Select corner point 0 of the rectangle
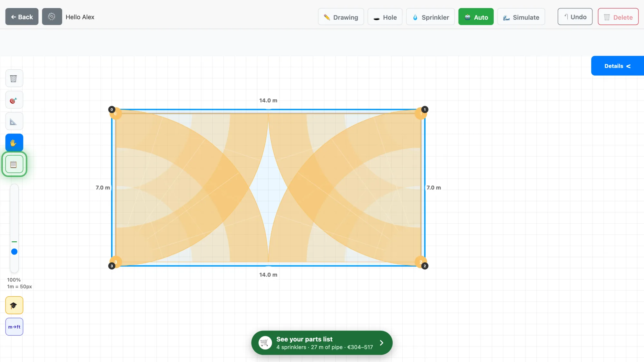 [x=112, y=109]
